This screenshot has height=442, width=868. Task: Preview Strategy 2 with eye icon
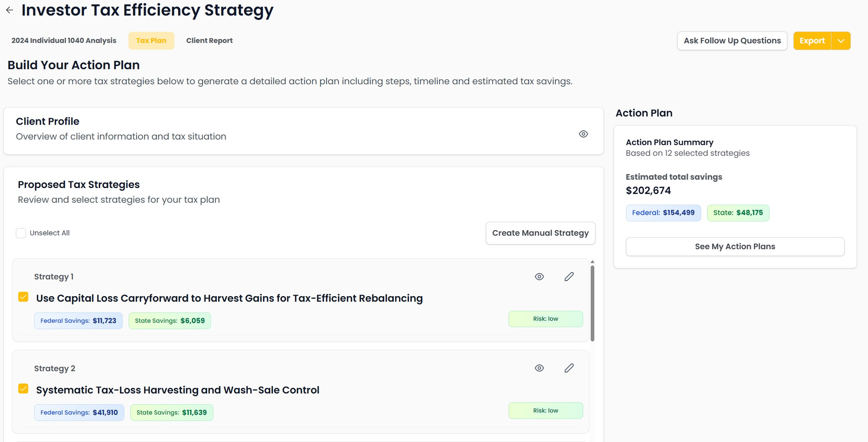[539, 368]
